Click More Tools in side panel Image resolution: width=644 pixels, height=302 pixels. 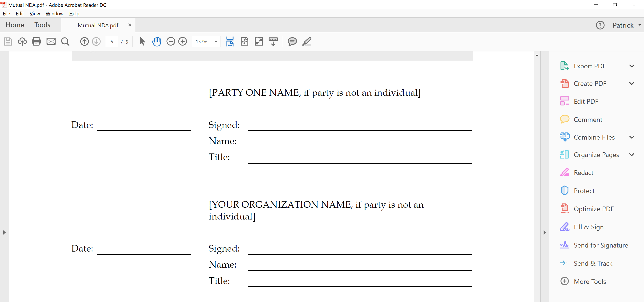589,281
